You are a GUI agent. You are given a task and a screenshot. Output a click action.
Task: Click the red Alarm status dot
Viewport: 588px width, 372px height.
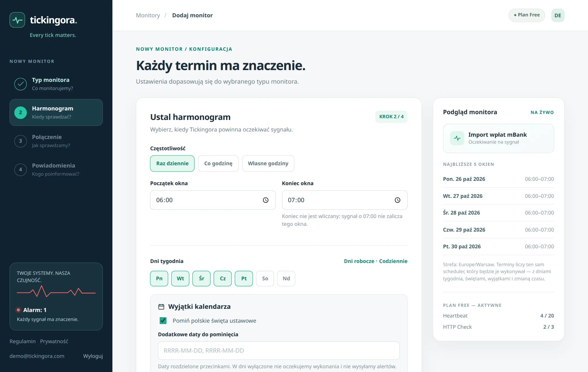coord(18,310)
